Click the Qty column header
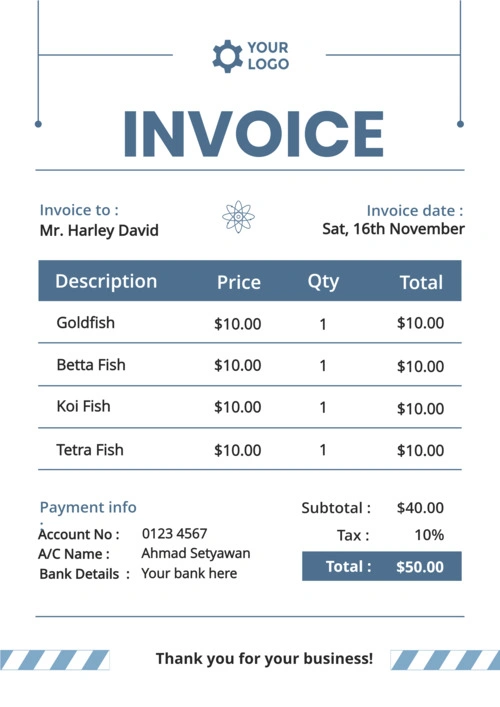This screenshot has width=500, height=707. tap(323, 282)
